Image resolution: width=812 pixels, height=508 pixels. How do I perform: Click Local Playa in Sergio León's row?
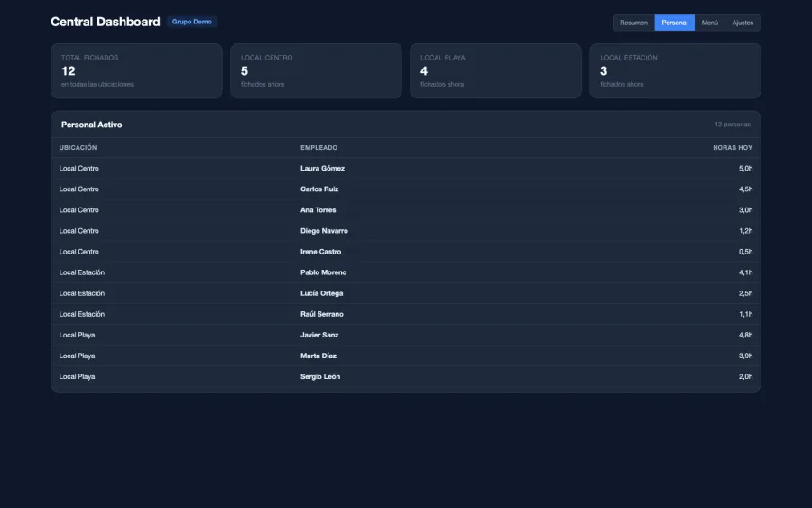click(x=78, y=376)
